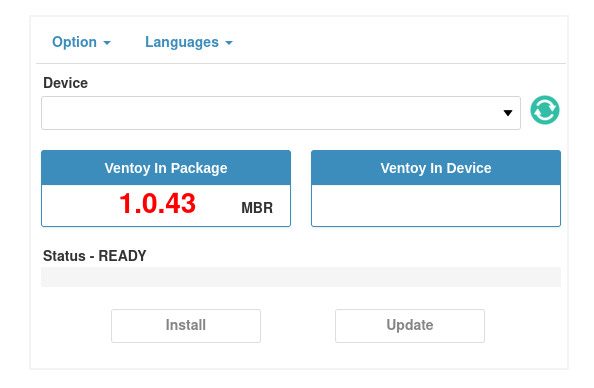Image resolution: width=594 pixels, height=388 pixels.
Task: Click the Device label
Action: pos(65,83)
